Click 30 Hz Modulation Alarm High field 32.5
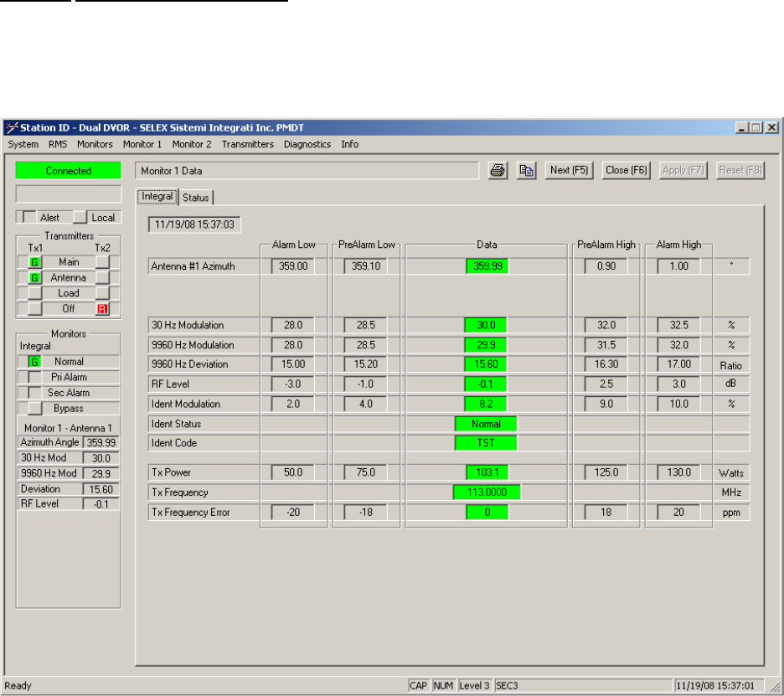 (x=678, y=325)
